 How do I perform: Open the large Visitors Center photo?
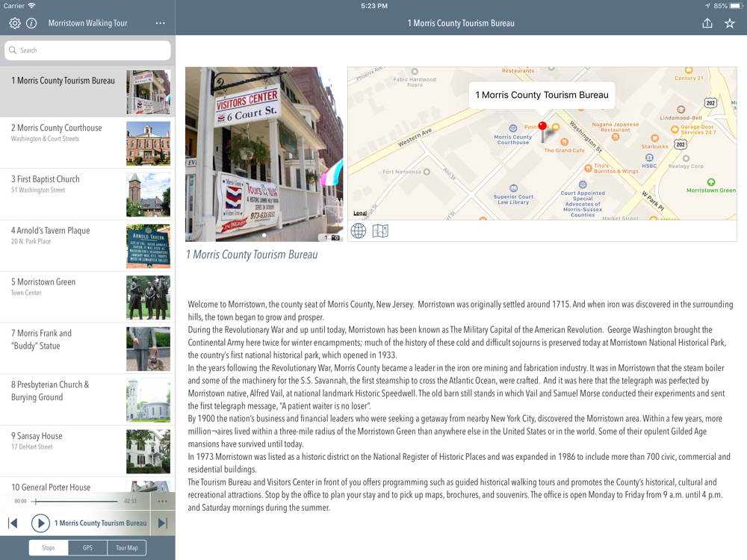click(264, 155)
